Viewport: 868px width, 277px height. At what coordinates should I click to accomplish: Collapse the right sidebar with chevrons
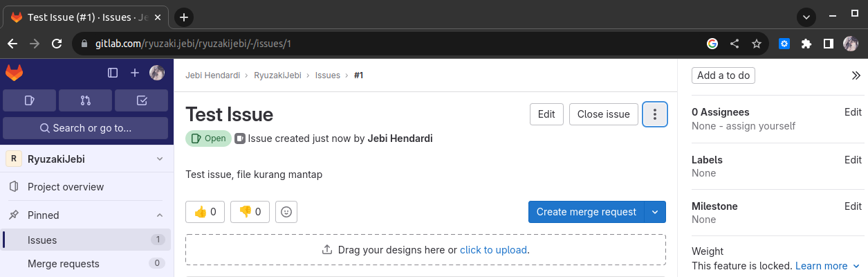point(856,75)
